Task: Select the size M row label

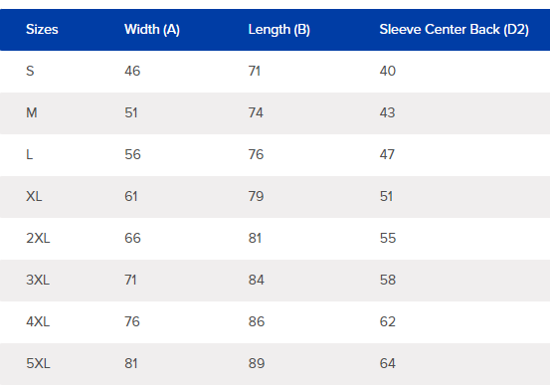Action: pyautogui.click(x=32, y=113)
